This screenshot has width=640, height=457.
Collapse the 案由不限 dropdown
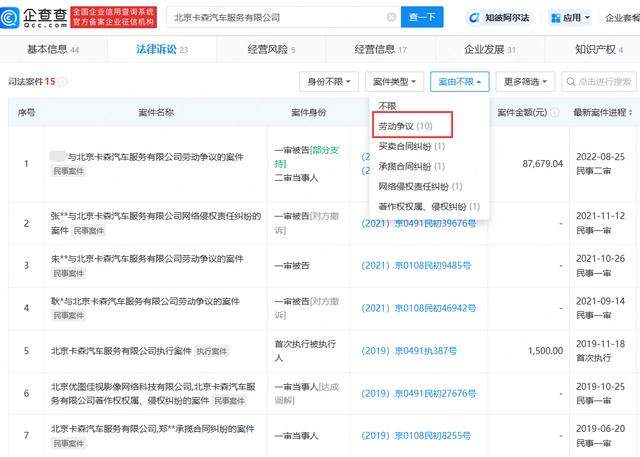pos(460,82)
